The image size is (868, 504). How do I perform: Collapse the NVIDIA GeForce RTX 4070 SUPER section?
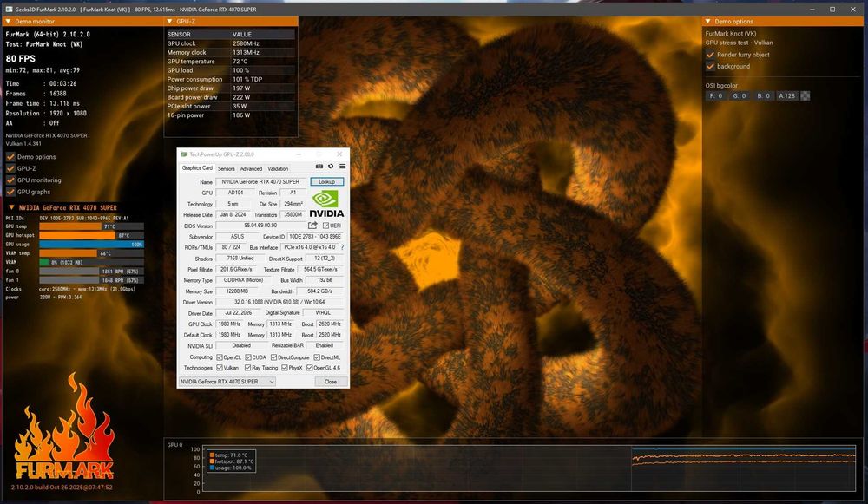click(x=11, y=207)
